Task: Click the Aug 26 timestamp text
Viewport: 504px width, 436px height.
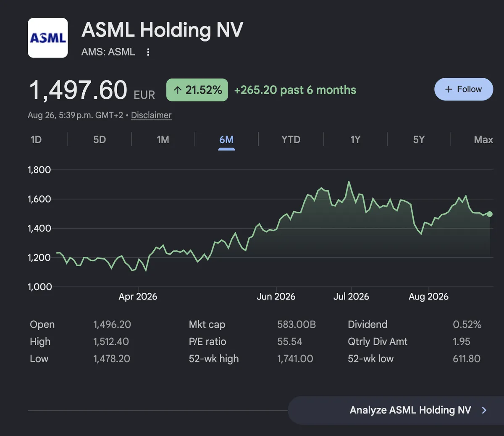Action: [75, 115]
